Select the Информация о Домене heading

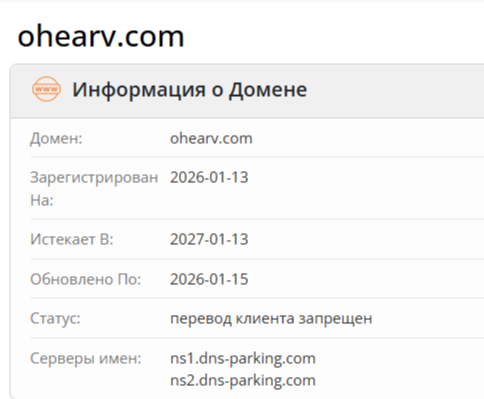190,90
